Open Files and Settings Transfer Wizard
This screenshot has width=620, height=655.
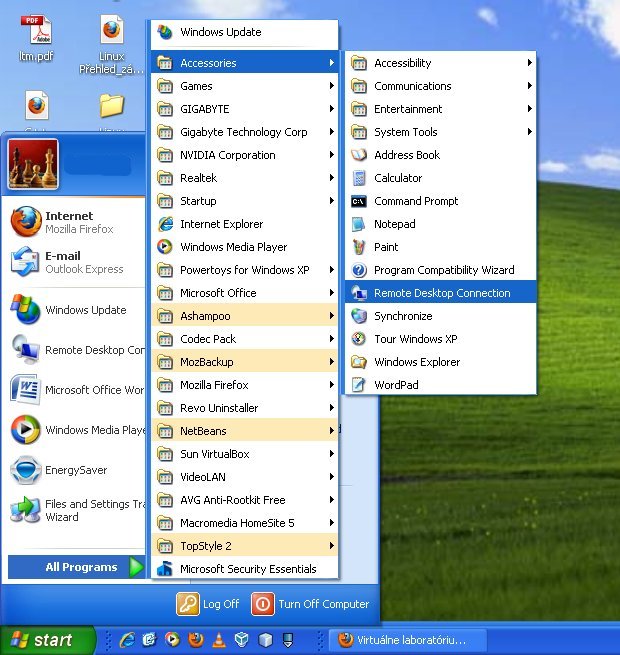tap(74, 510)
